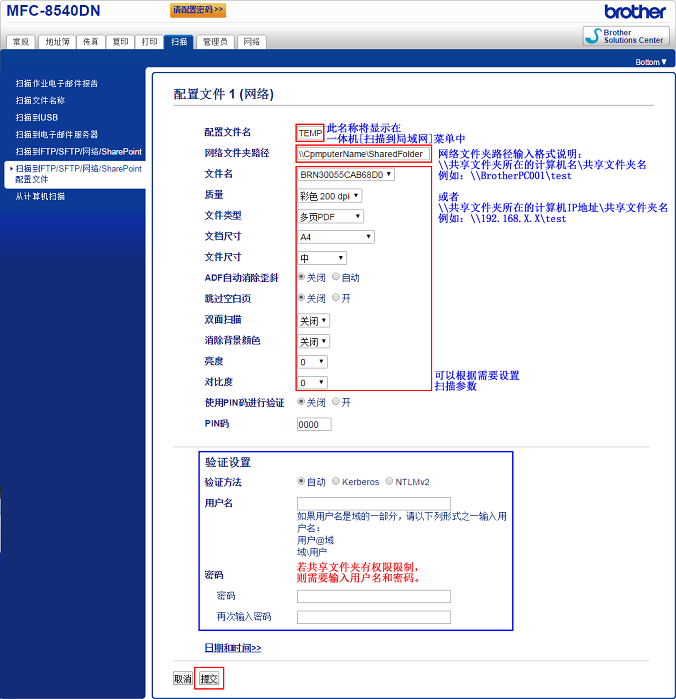Expand the 文件类型 dropdown showing 多页PDF

click(329, 216)
